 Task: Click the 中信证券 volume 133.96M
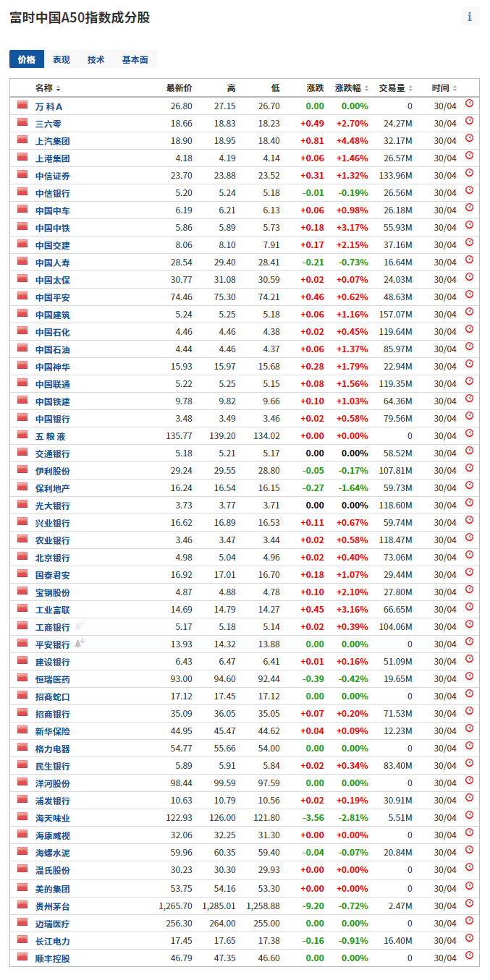[395, 176]
